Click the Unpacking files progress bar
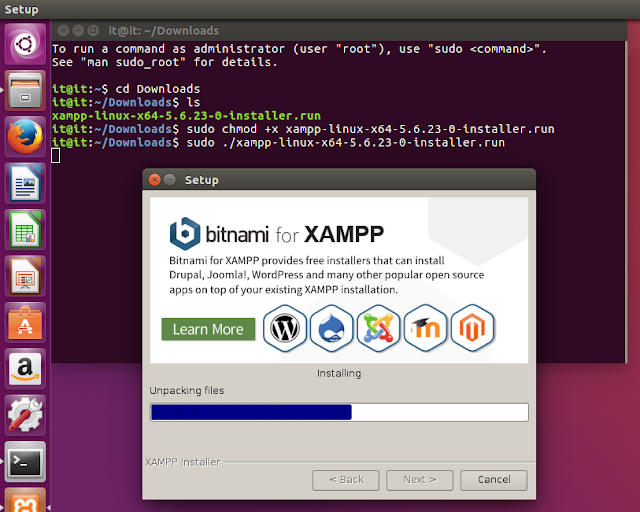The height and width of the screenshot is (512, 640). click(339, 412)
